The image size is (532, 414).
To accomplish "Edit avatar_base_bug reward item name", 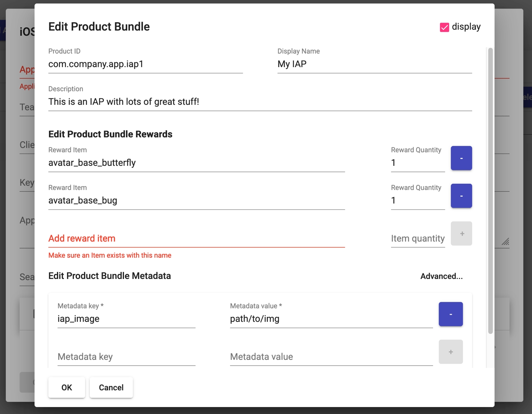I will coord(196,200).
